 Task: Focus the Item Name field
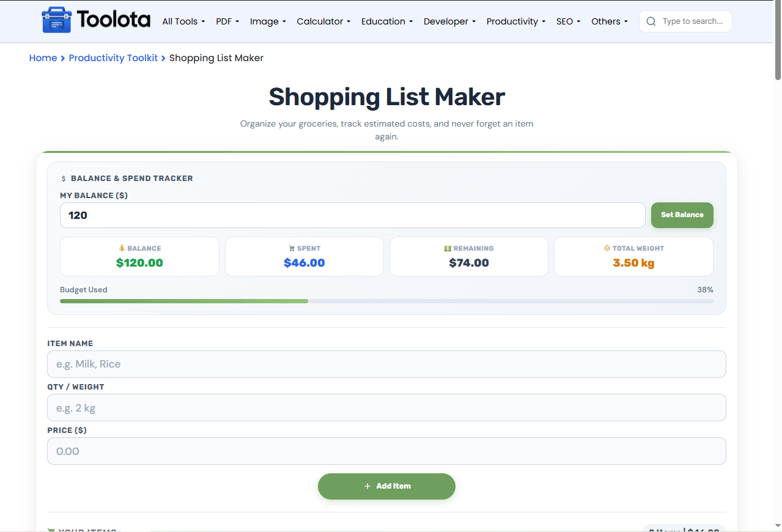(x=386, y=364)
